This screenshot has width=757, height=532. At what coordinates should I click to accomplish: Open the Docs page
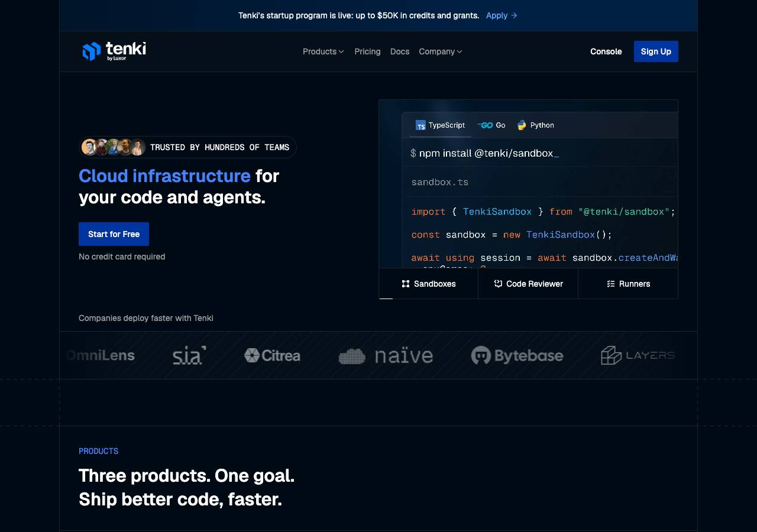tap(400, 51)
